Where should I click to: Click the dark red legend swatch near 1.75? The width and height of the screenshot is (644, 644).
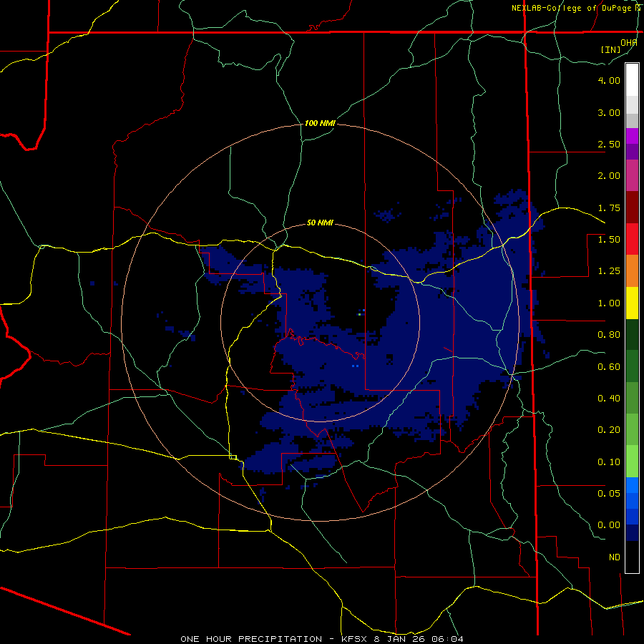click(x=632, y=208)
